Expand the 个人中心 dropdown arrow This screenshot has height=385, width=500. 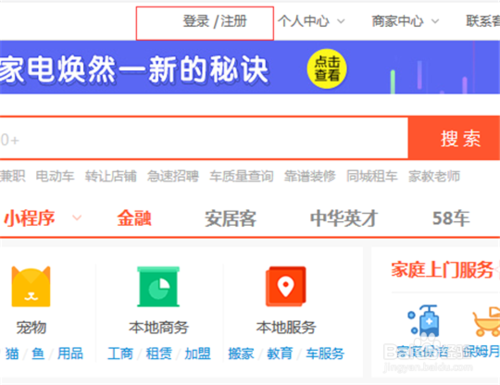click(341, 21)
